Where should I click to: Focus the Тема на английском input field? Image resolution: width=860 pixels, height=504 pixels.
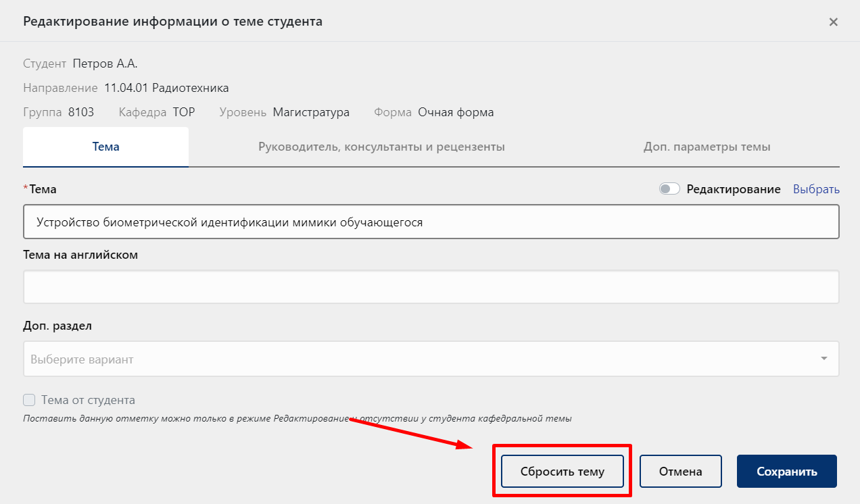431,287
